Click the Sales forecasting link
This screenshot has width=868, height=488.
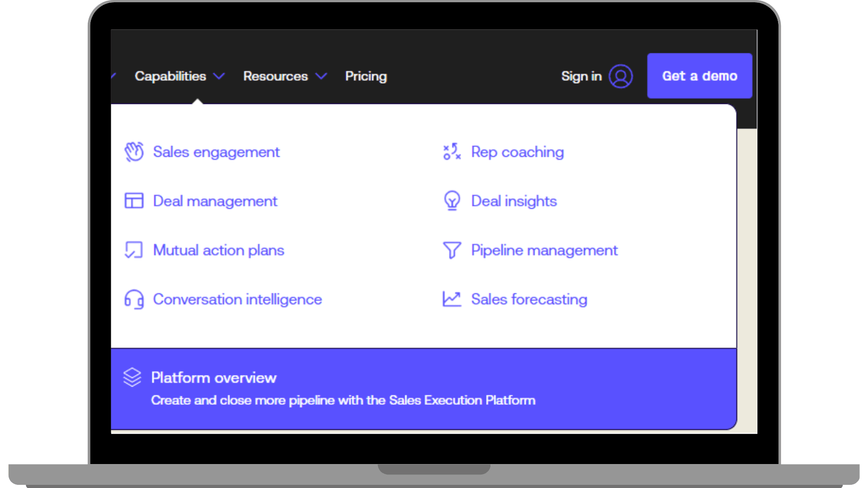tap(529, 299)
